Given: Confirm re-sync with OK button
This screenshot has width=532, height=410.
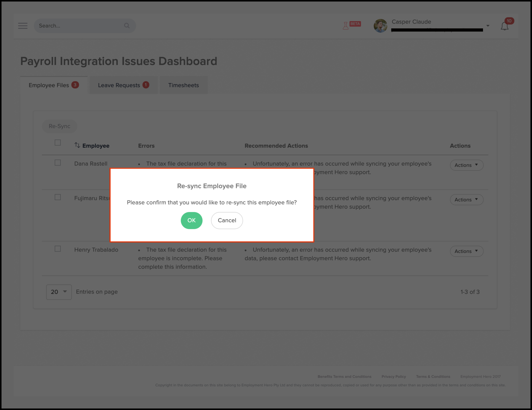Looking at the screenshot, I should (191, 220).
